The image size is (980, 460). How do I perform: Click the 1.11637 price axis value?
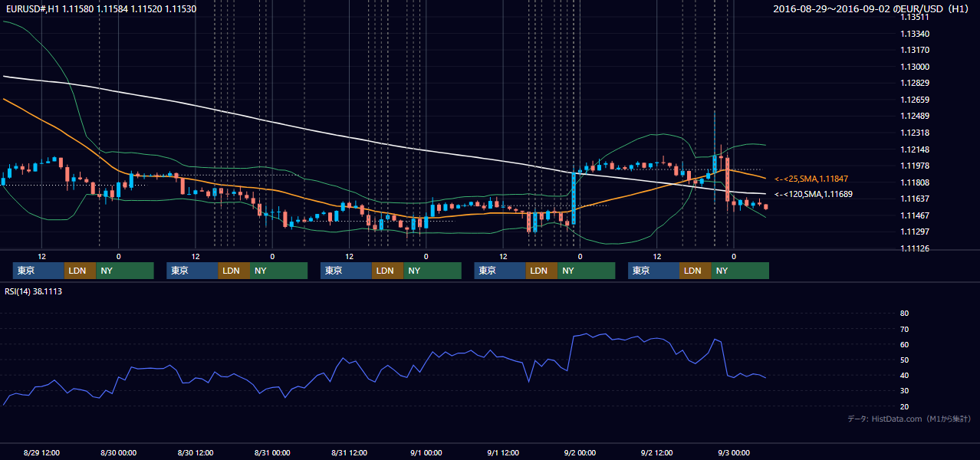(x=914, y=199)
